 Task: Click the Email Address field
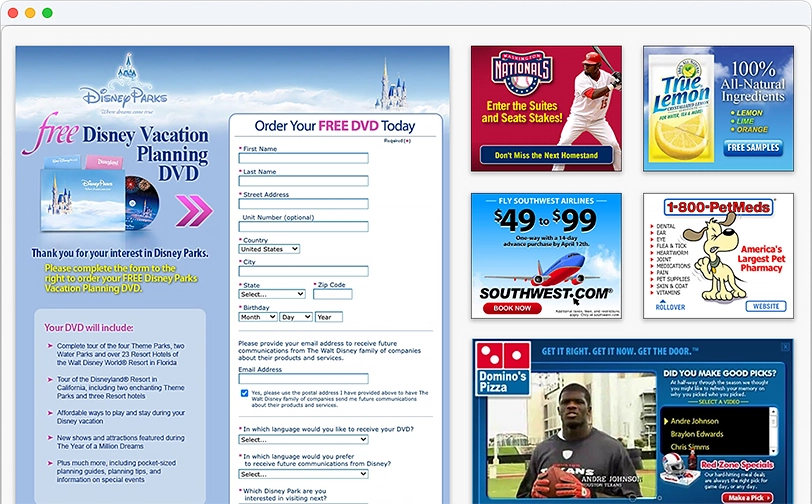(303, 379)
